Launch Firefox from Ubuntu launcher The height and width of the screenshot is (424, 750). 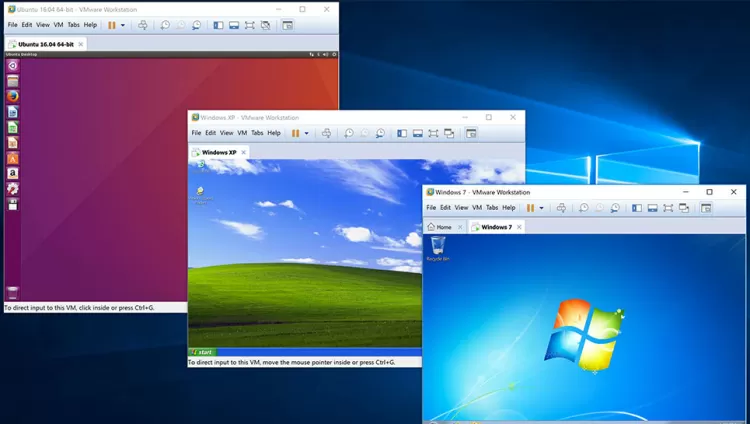(13, 96)
